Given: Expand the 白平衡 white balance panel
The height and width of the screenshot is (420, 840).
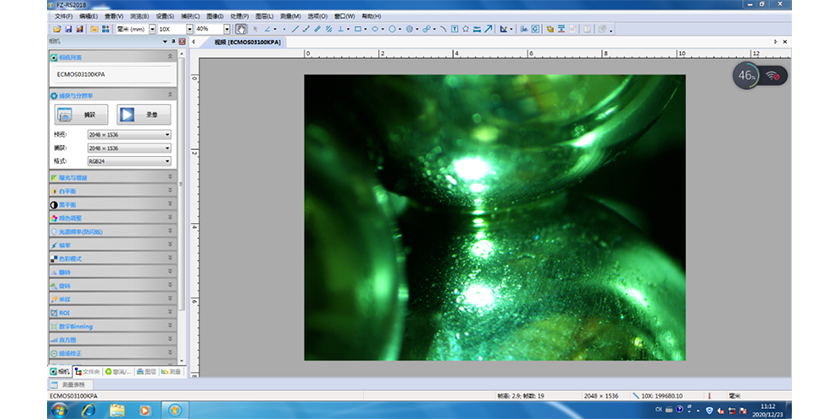Looking at the screenshot, I should point(112,191).
